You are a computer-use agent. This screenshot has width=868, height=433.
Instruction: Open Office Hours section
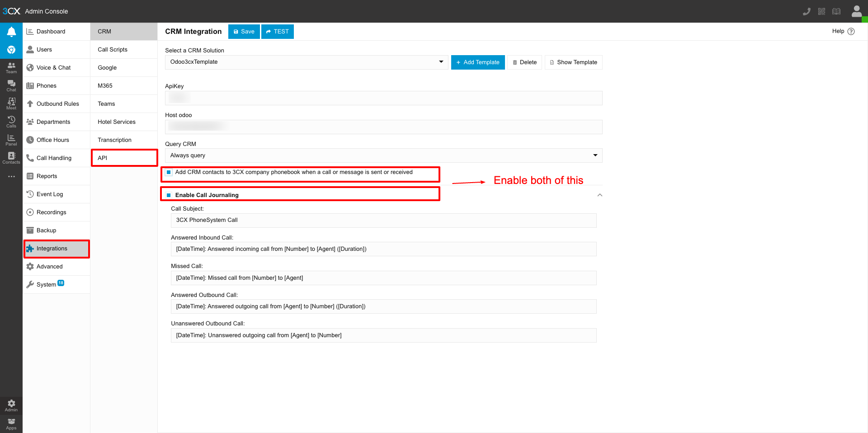57,140
